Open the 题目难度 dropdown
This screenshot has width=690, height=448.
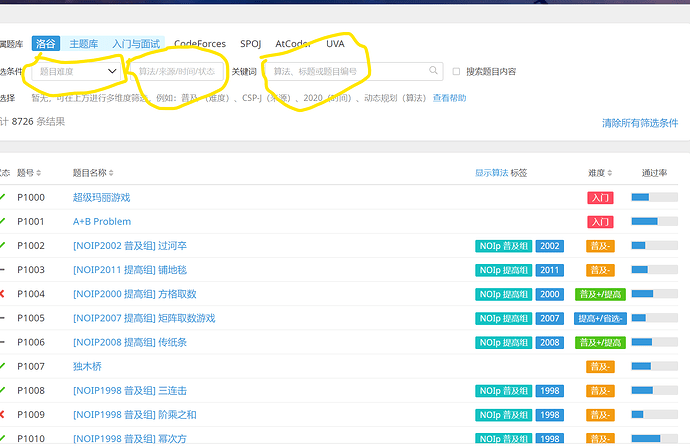click(x=76, y=71)
